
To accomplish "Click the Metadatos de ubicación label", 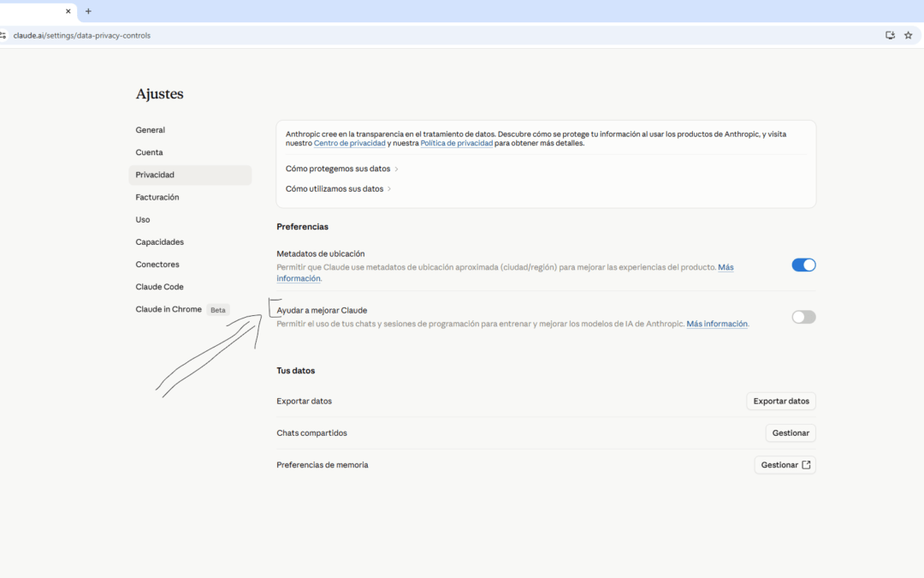I will (x=321, y=253).
